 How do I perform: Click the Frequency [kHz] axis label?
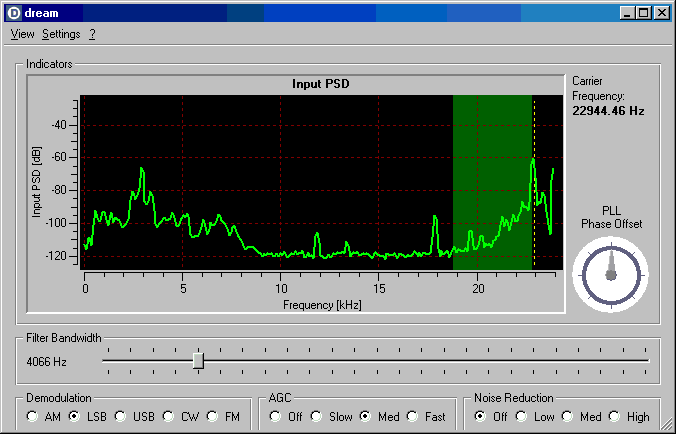tap(322, 305)
